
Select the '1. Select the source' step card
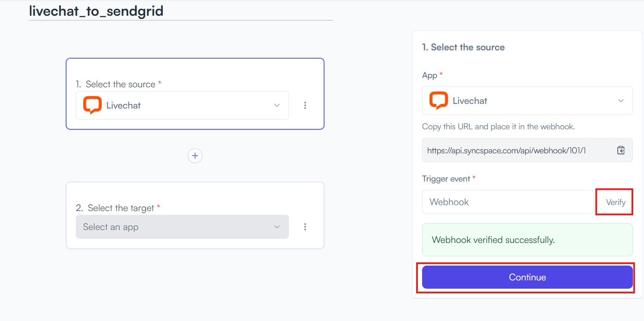coord(195,94)
